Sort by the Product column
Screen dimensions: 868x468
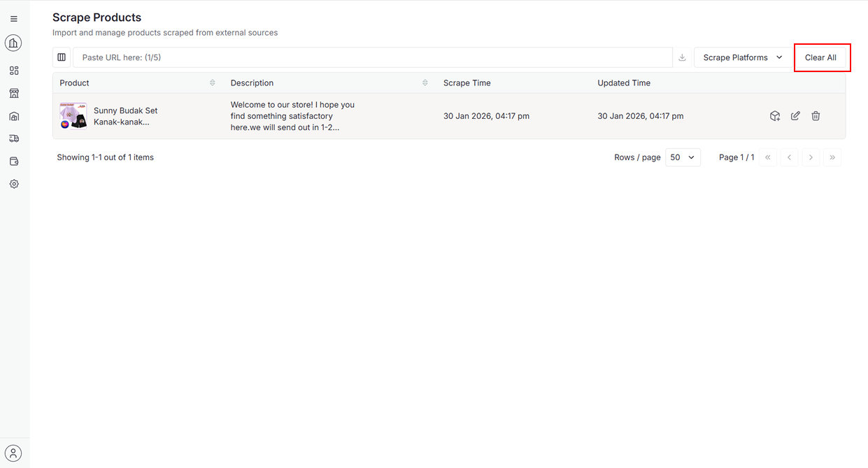pos(213,83)
